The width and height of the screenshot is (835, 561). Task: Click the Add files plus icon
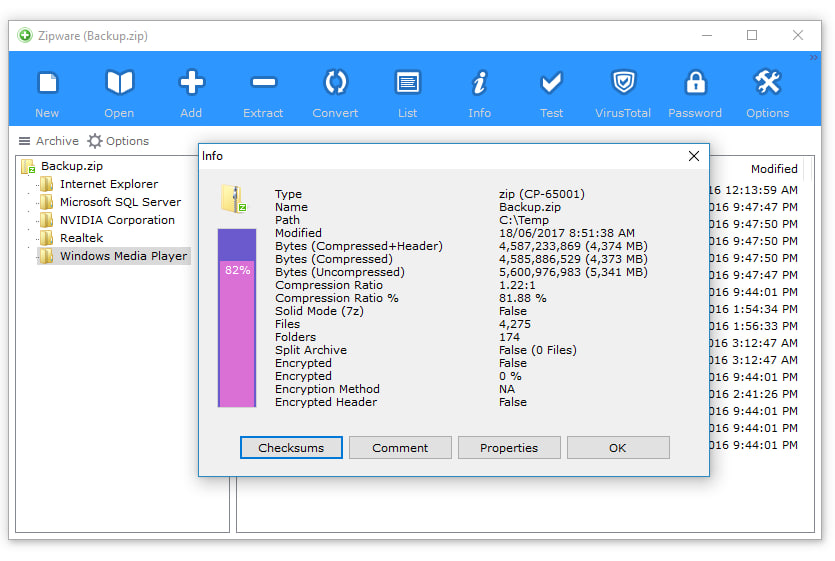coord(191,83)
